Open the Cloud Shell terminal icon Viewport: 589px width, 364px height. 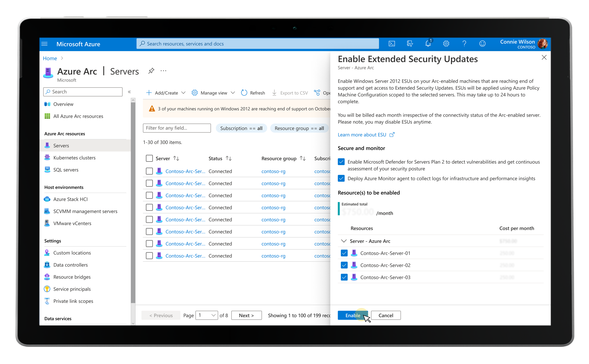pyautogui.click(x=392, y=44)
